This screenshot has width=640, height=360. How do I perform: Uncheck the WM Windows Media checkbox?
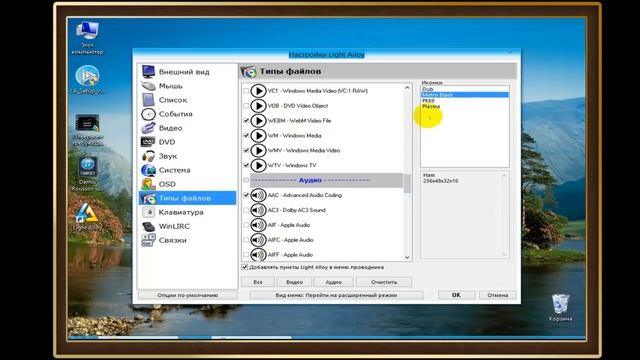tap(246, 136)
